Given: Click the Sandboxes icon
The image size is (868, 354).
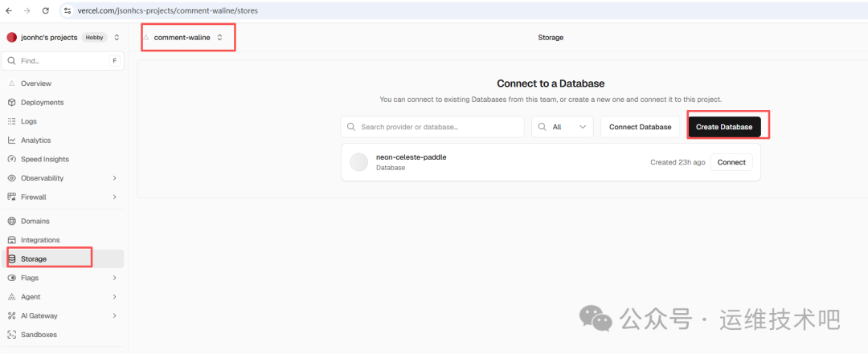Looking at the screenshot, I should click(11, 335).
